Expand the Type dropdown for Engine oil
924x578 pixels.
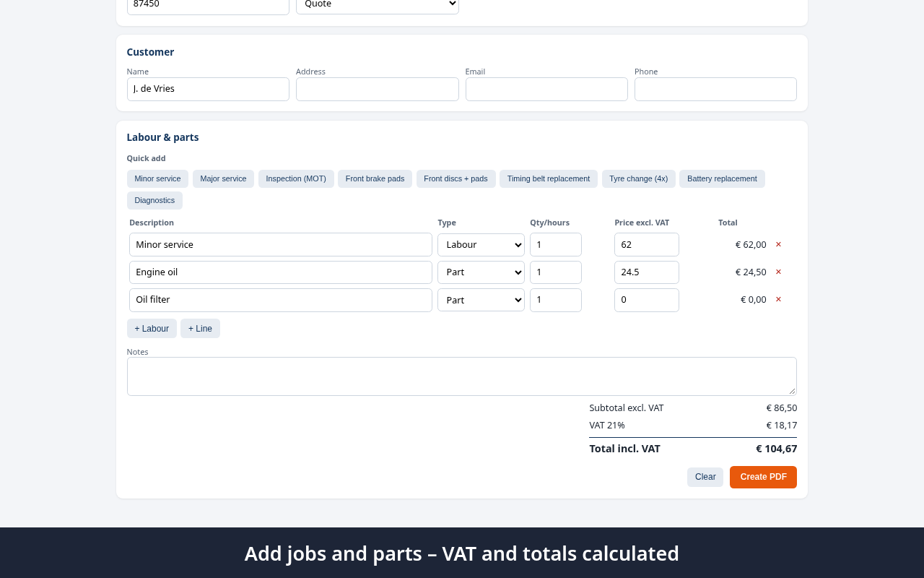click(481, 272)
